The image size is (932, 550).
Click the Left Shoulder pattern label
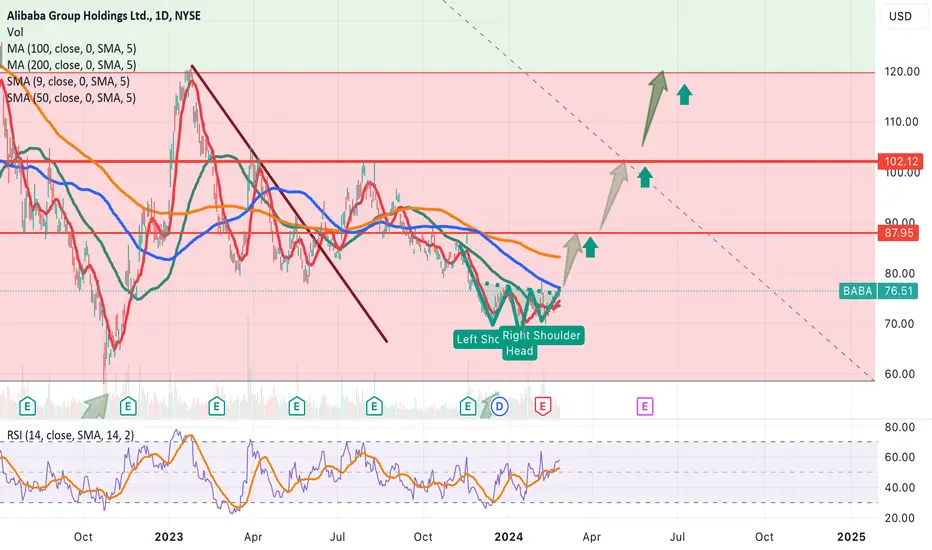(476, 339)
